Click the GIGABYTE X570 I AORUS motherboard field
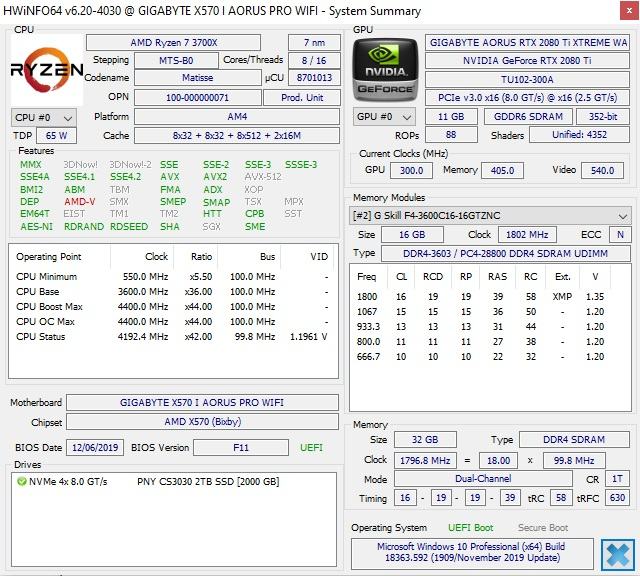Viewport: 640px width, 576px height. [x=202, y=403]
